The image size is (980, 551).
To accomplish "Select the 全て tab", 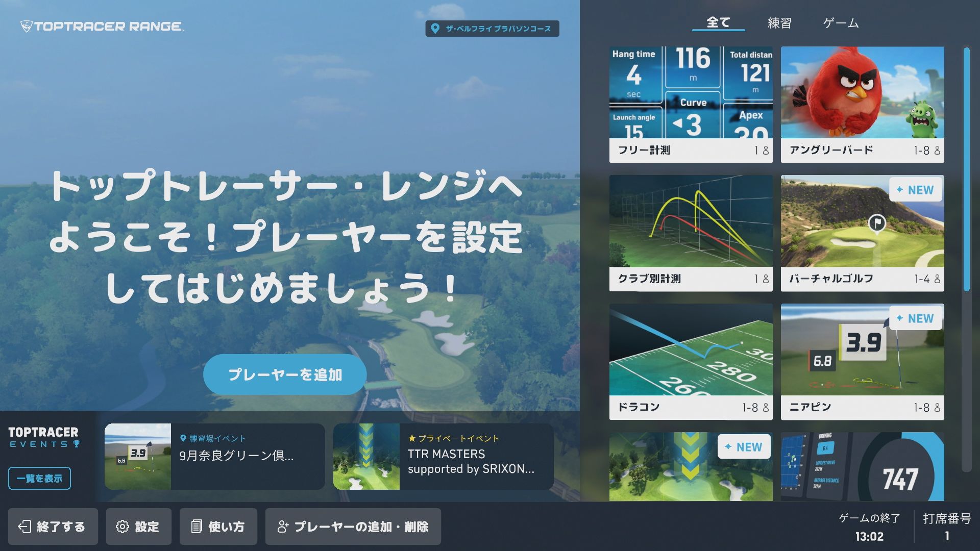I will pyautogui.click(x=718, y=22).
